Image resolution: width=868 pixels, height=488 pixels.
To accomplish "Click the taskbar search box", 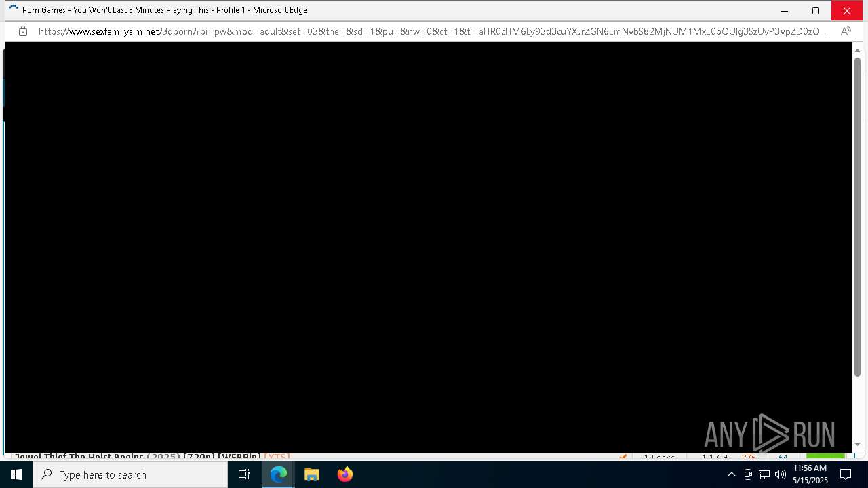I will pos(130,474).
